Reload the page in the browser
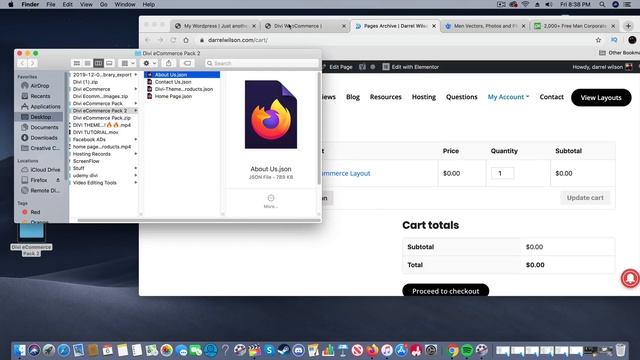This screenshot has width=640, height=360. click(x=173, y=40)
